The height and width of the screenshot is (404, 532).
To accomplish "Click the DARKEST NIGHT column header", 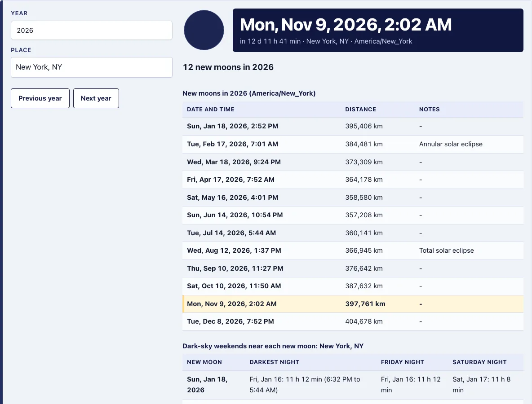I will tap(274, 362).
